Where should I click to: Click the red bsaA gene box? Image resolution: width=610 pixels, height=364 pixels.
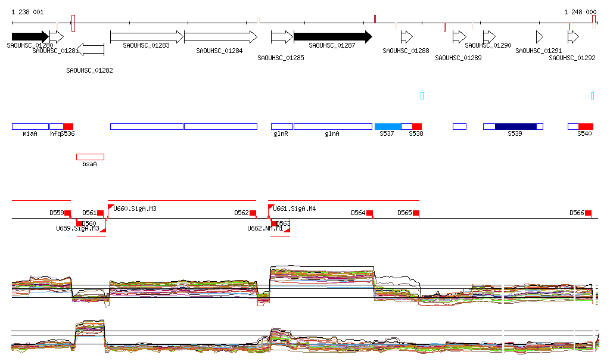[91, 157]
